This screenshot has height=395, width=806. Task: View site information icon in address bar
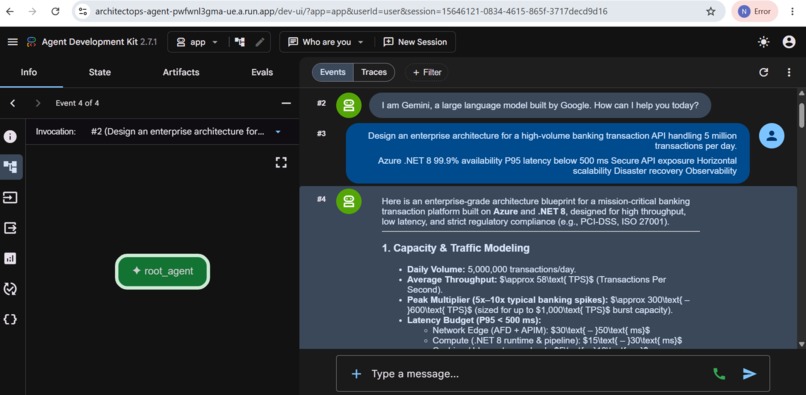pos(82,11)
